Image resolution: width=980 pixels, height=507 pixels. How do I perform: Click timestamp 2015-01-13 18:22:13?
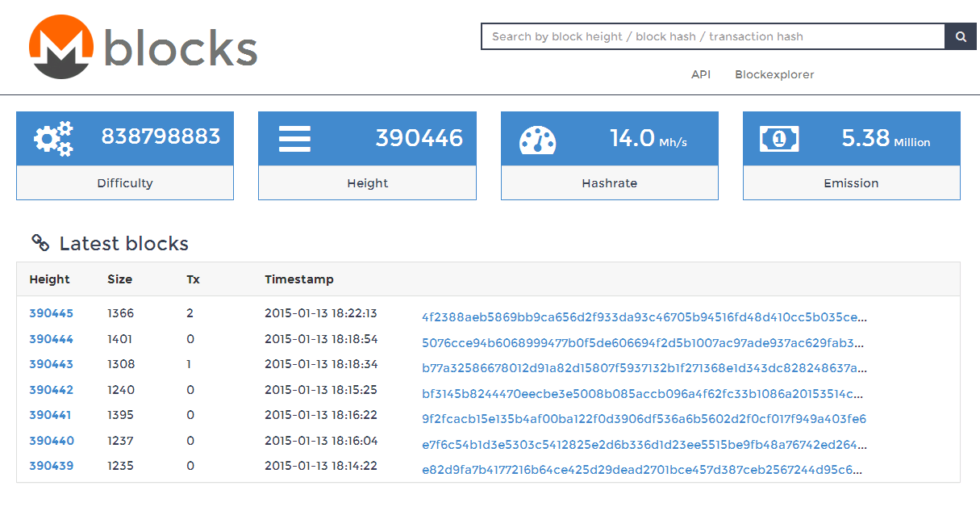[321, 313]
